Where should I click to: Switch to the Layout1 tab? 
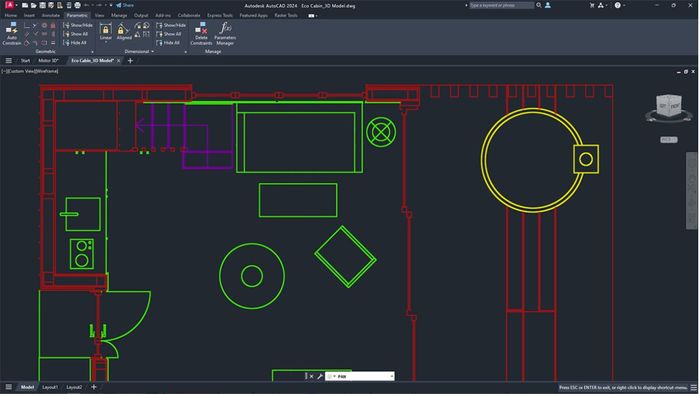pos(50,387)
